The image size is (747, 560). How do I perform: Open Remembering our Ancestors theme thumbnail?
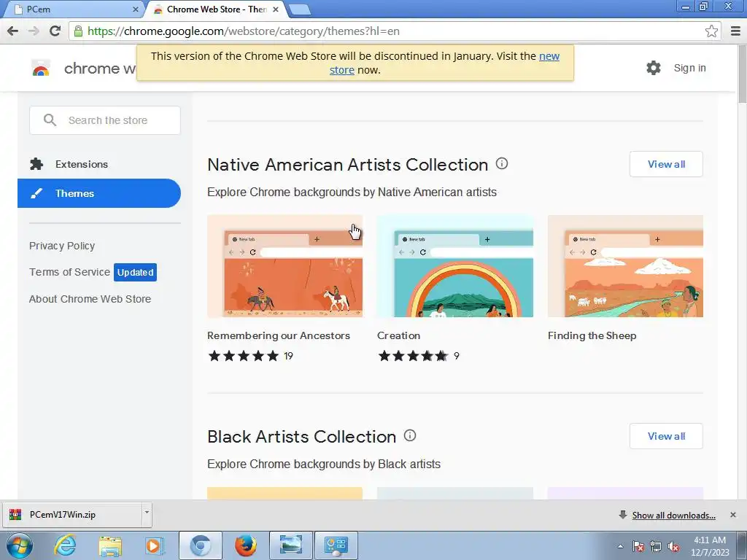point(285,266)
